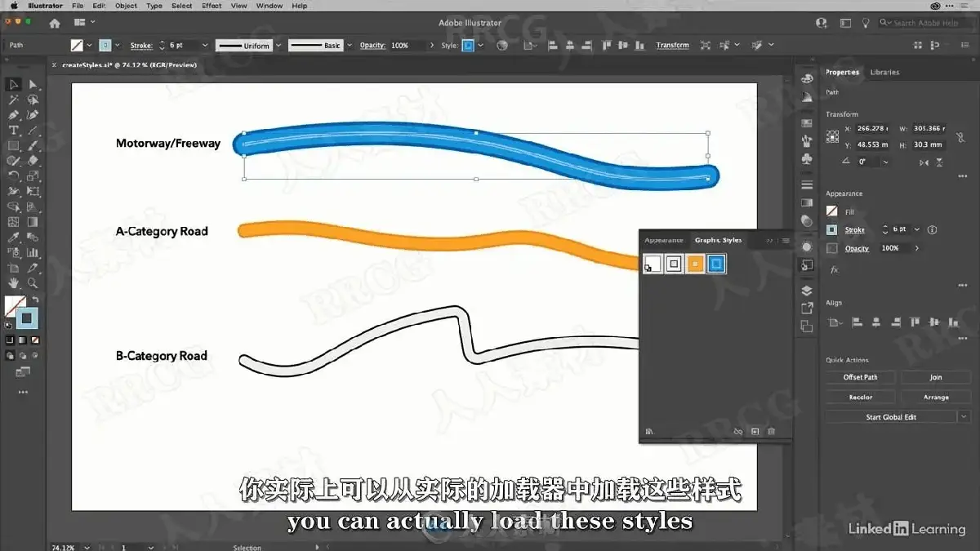
Task: Expand Start Global Edit options arrow
Action: (x=964, y=416)
